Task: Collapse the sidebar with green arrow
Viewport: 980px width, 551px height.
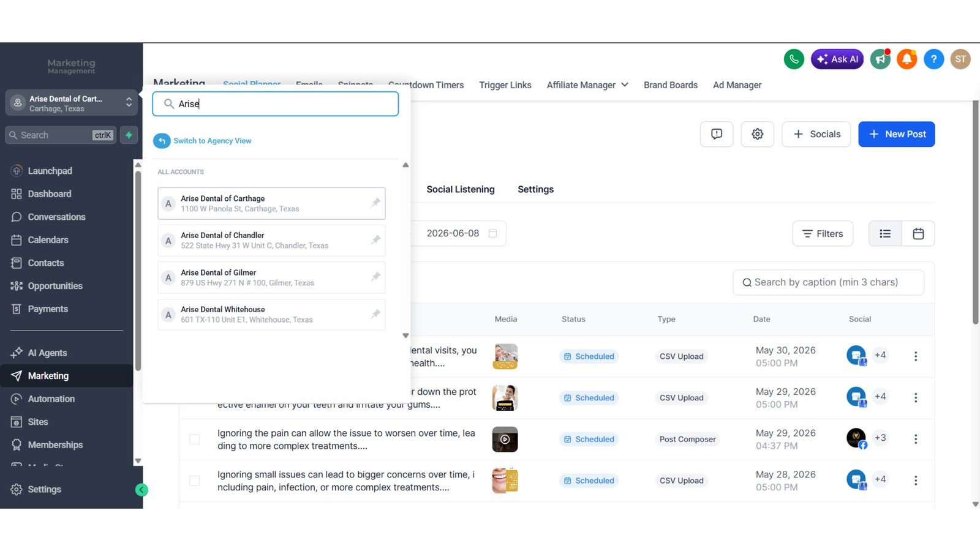Action: click(x=141, y=490)
